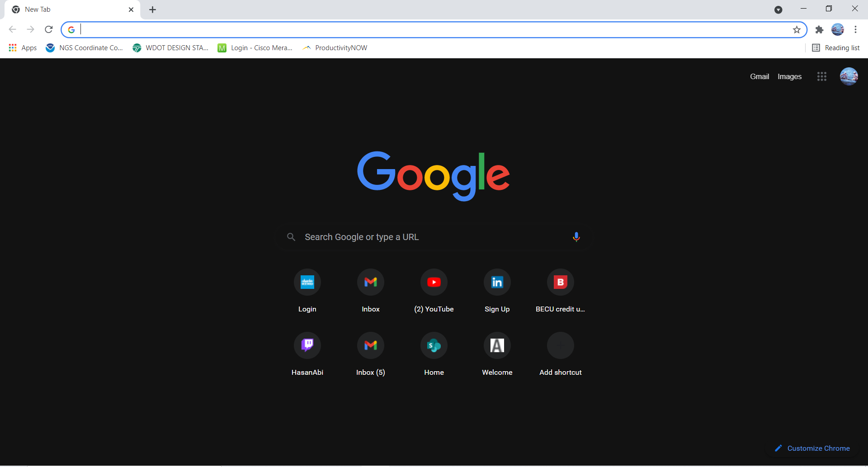Bookmark this tab with the star icon
The height and width of the screenshot is (467, 868).
click(797, 30)
